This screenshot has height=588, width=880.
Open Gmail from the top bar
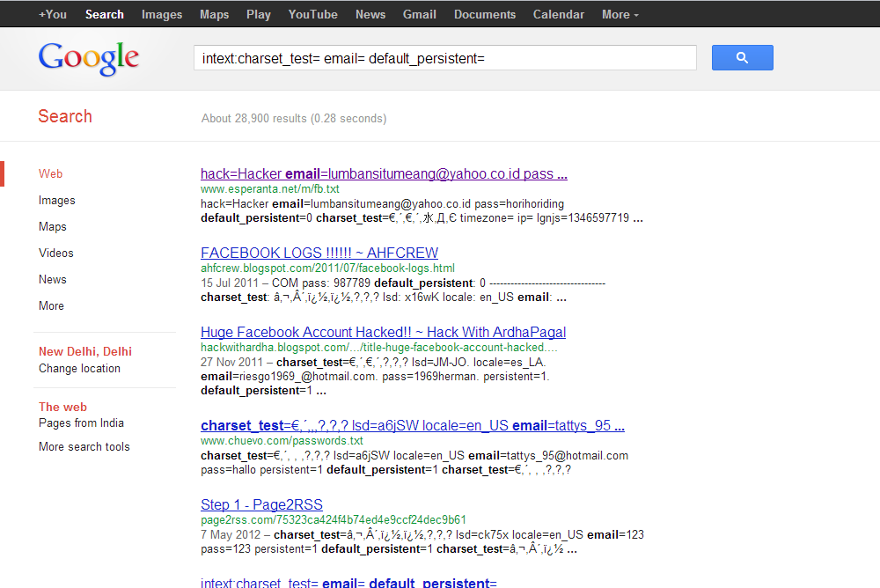pyautogui.click(x=419, y=15)
